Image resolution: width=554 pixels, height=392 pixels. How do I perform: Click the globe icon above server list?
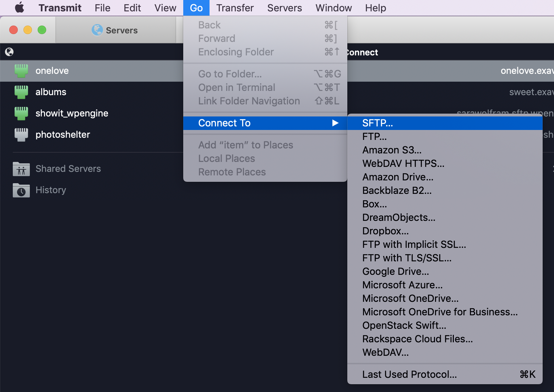tap(9, 52)
